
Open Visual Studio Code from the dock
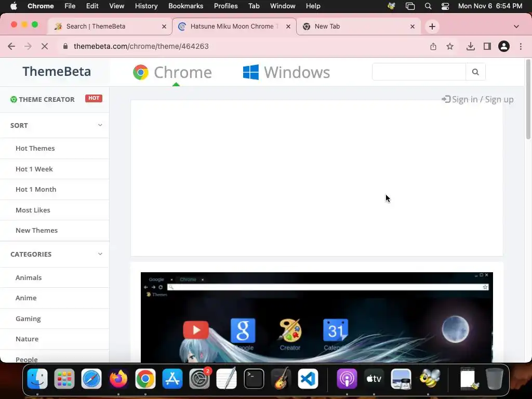(308, 379)
